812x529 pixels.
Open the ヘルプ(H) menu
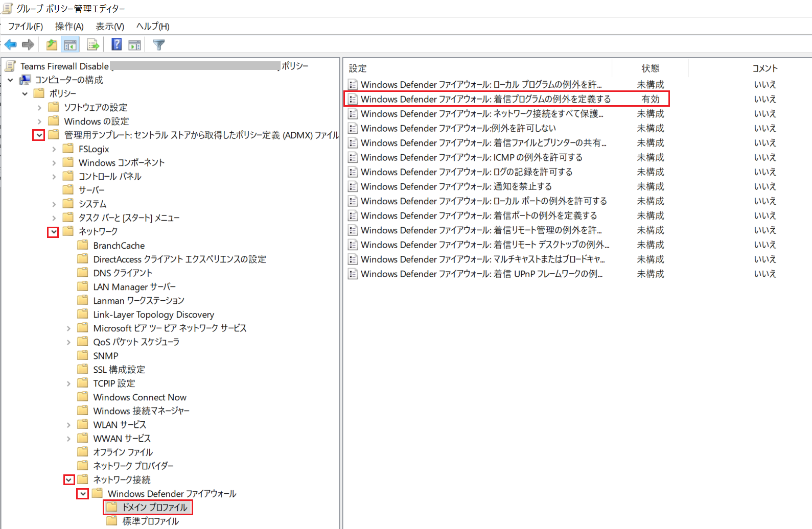153,26
